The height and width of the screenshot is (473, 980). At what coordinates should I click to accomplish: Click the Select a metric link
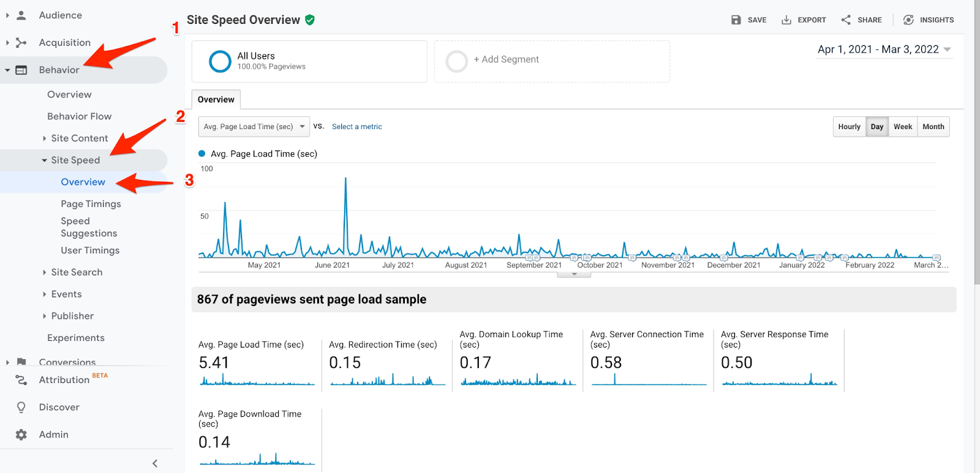pos(356,127)
